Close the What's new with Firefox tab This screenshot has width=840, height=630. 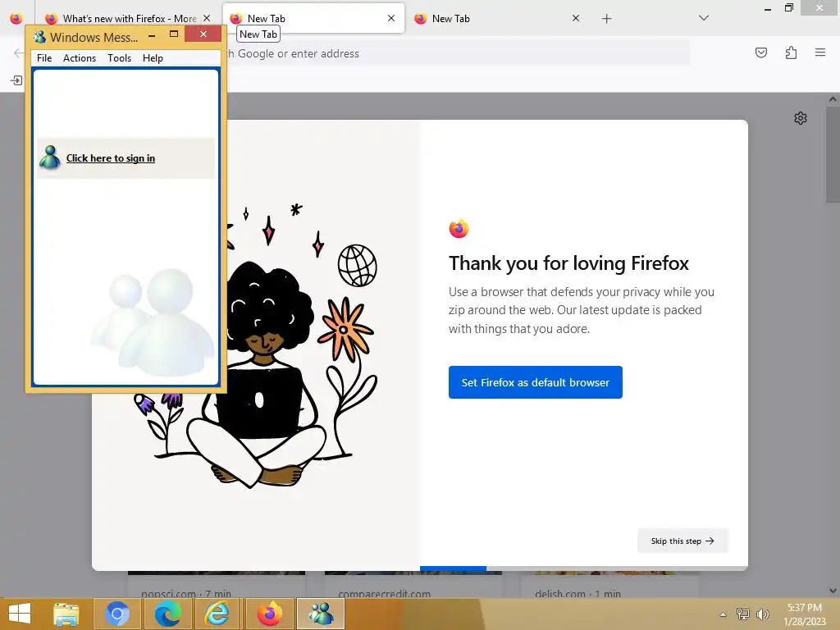[x=207, y=18]
